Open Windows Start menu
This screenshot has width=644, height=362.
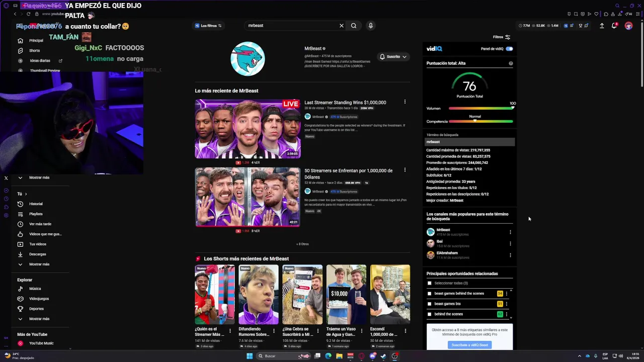point(249,356)
